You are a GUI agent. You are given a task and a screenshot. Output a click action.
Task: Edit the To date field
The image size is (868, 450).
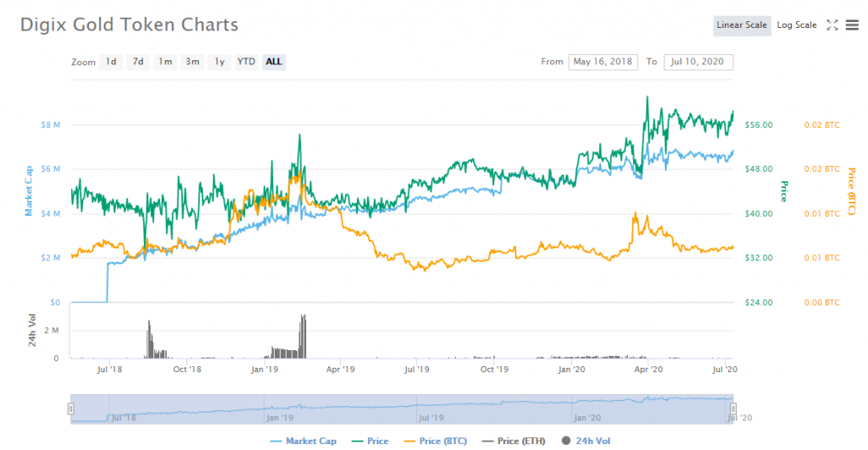pos(698,62)
